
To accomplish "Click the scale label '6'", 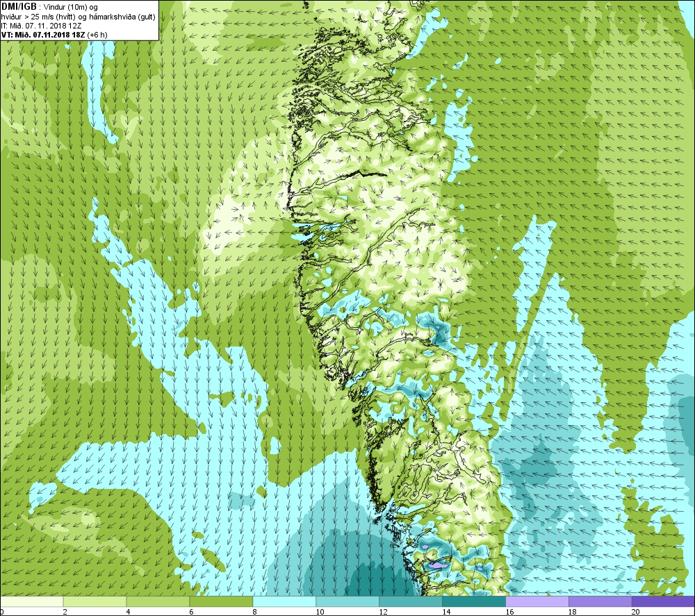I will click(192, 612).
